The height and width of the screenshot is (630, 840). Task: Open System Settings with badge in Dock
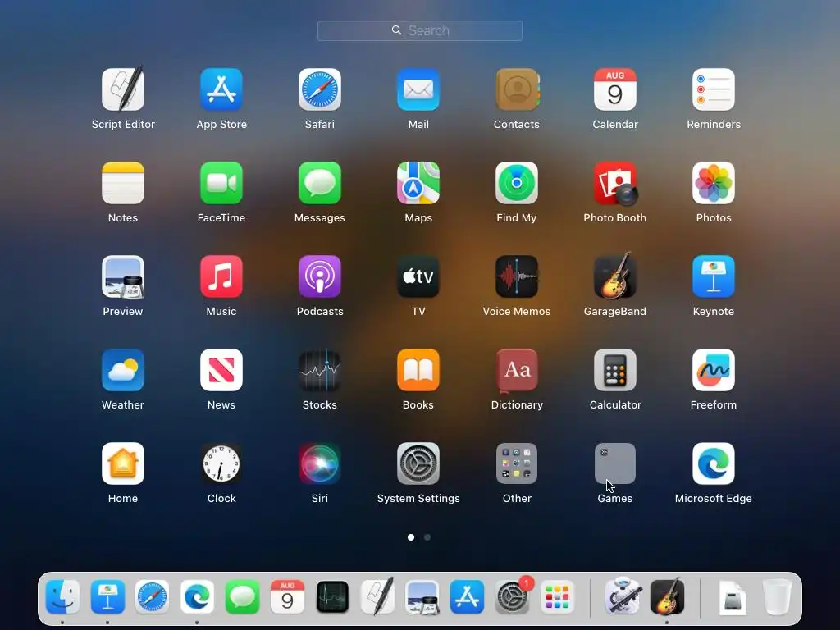513,596
